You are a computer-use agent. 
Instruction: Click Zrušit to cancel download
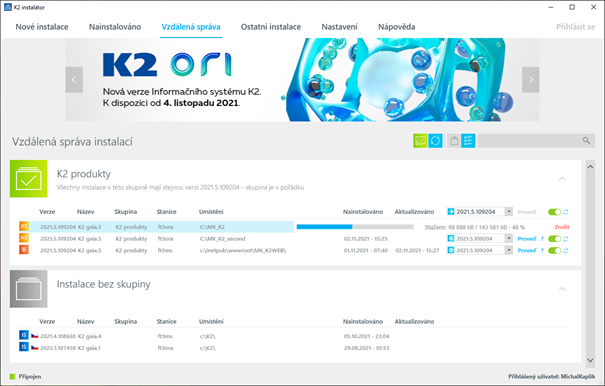(562, 227)
